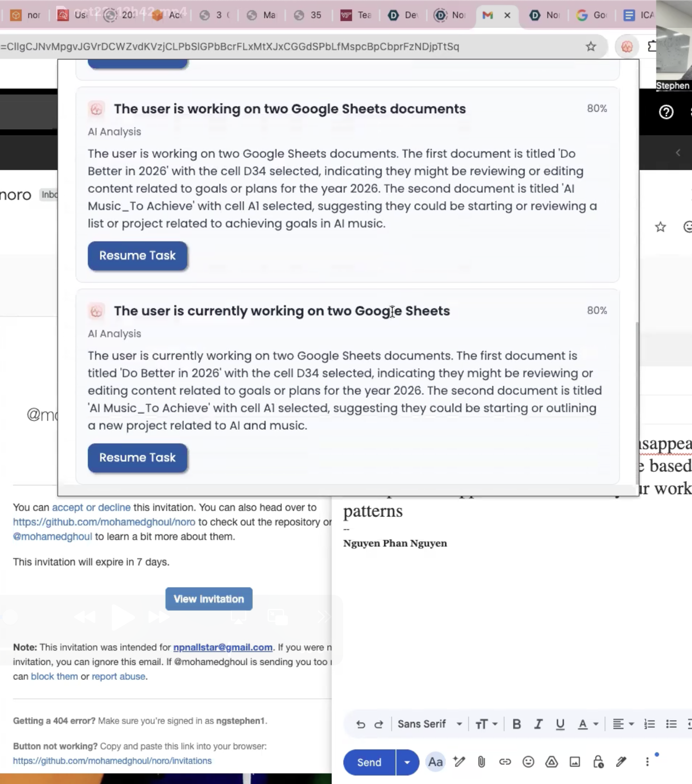Open the Sans Serif font dropdown
The height and width of the screenshot is (784, 692).
(x=430, y=724)
